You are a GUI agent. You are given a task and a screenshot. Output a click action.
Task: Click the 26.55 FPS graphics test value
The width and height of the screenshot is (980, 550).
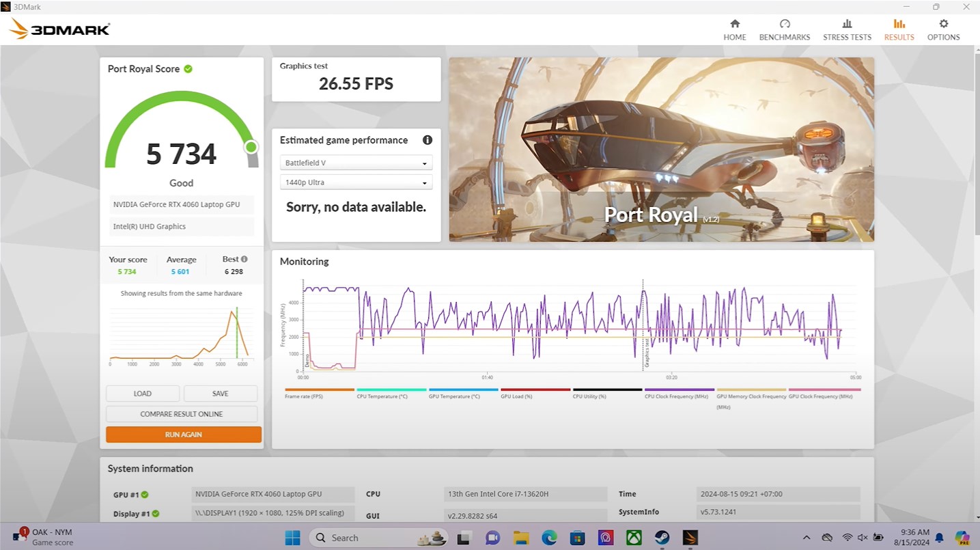pyautogui.click(x=356, y=84)
